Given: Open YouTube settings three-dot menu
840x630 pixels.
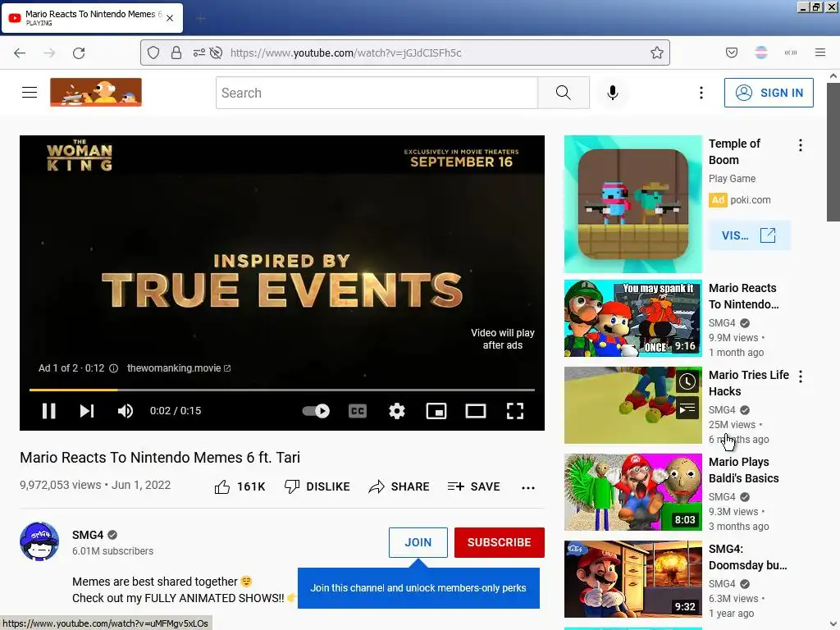Looking at the screenshot, I should [x=701, y=93].
